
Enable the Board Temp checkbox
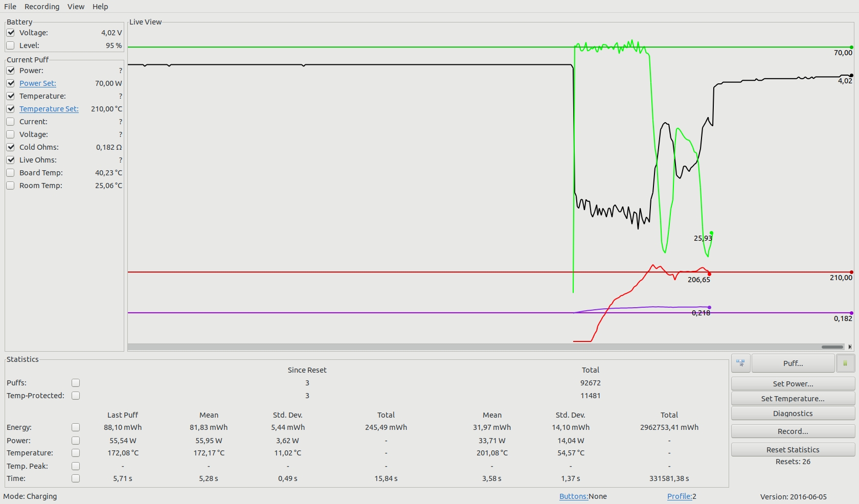10,173
